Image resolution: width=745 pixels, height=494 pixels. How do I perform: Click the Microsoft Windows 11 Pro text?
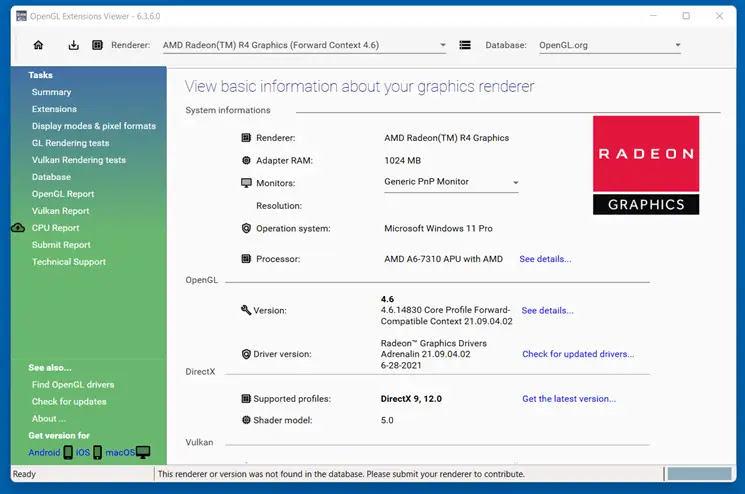438,228
